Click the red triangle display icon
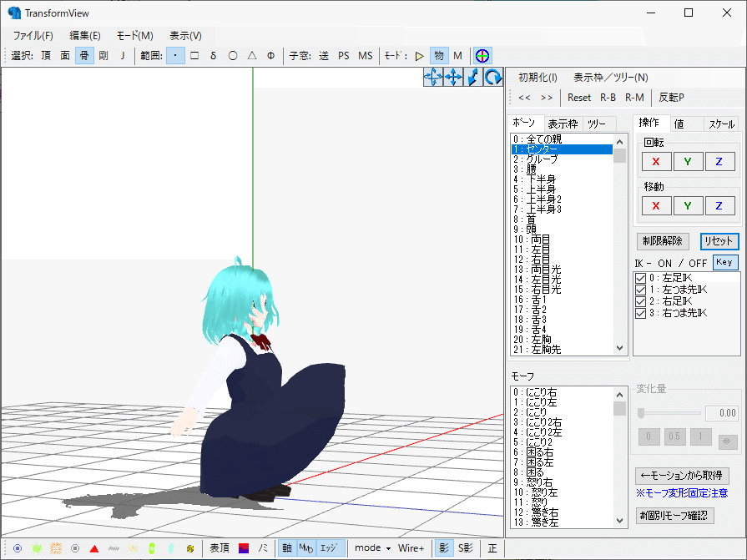The height and width of the screenshot is (560, 747). [x=94, y=548]
